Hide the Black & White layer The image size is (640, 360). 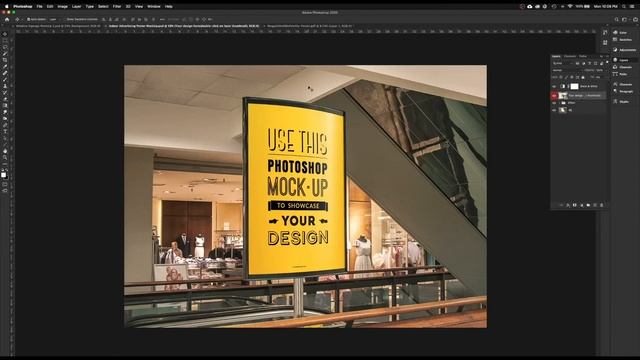tap(554, 86)
